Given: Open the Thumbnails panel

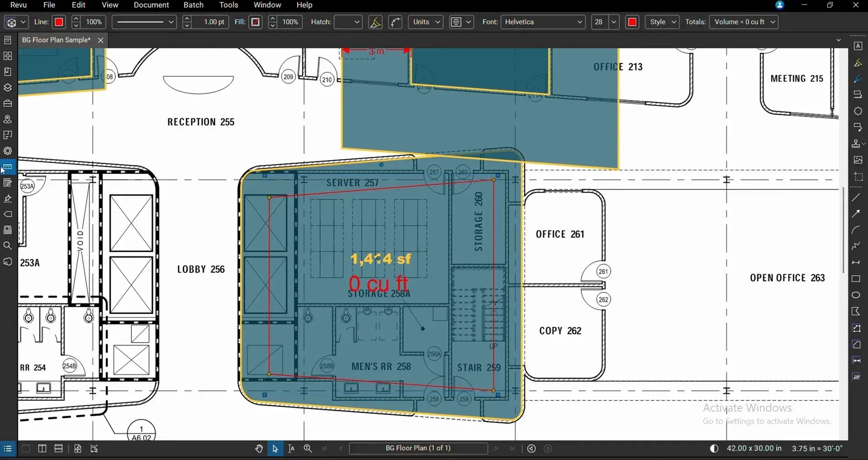Looking at the screenshot, I should pos(8,56).
